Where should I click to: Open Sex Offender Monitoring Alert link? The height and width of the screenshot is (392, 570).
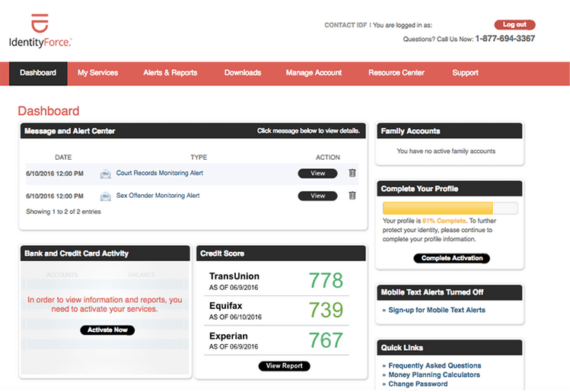tap(158, 196)
